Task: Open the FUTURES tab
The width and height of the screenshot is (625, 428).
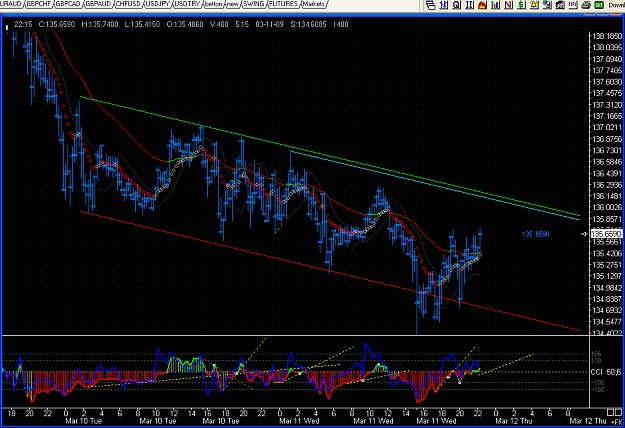Action: 283,4
